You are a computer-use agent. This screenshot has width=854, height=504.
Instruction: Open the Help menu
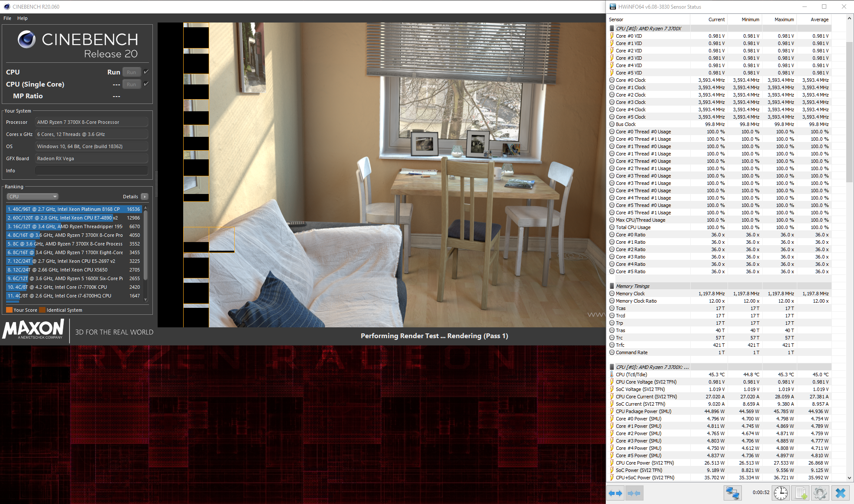click(x=23, y=18)
